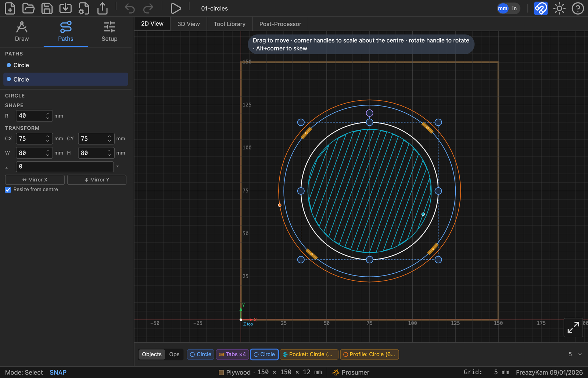Click the import/download tray icon

(65, 8)
